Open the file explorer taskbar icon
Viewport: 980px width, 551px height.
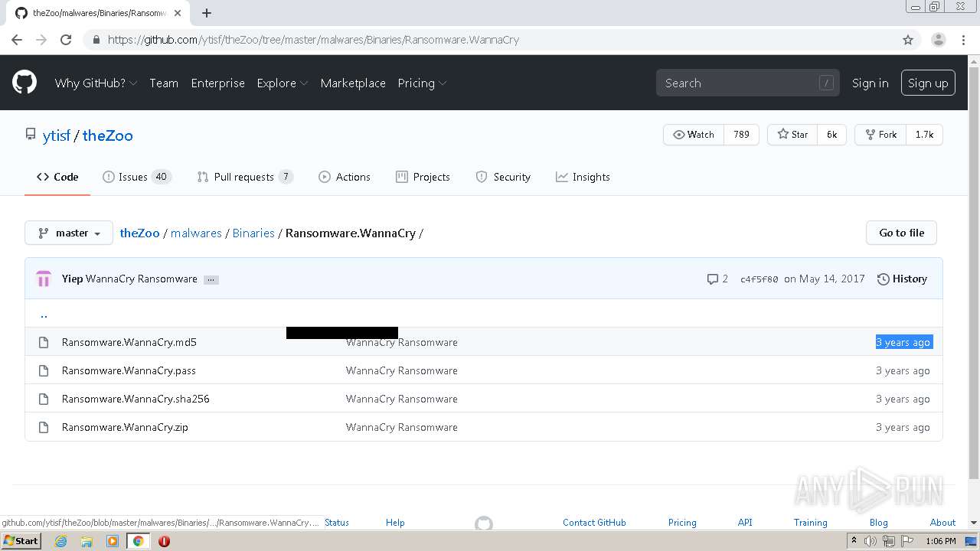[x=87, y=541]
